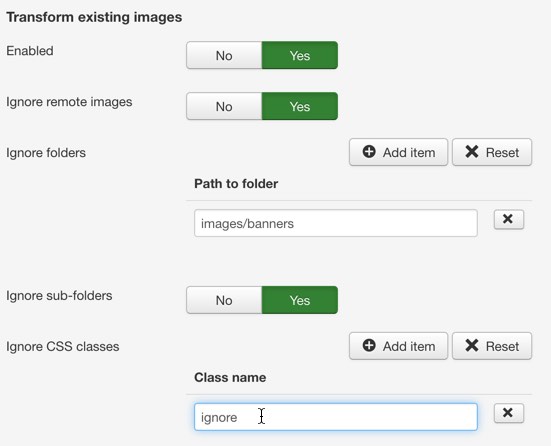The image size is (551, 446).
Task: Click Add item button for Ignore folders
Action: click(398, 152)
